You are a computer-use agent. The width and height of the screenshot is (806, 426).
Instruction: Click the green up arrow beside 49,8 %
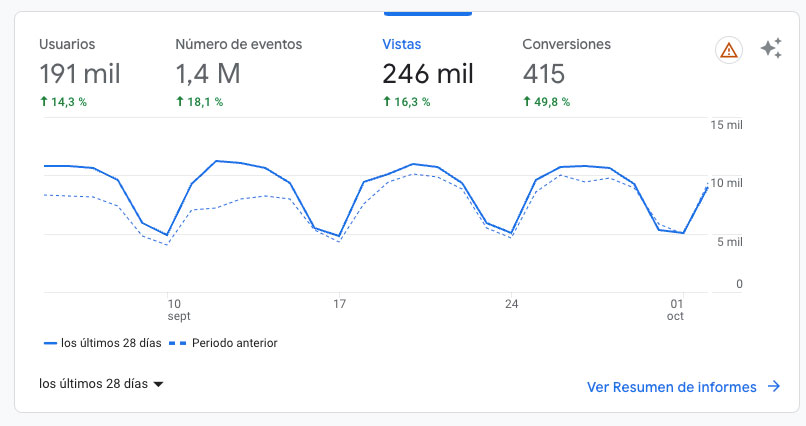pyautogui.click(x=527, y=102)
